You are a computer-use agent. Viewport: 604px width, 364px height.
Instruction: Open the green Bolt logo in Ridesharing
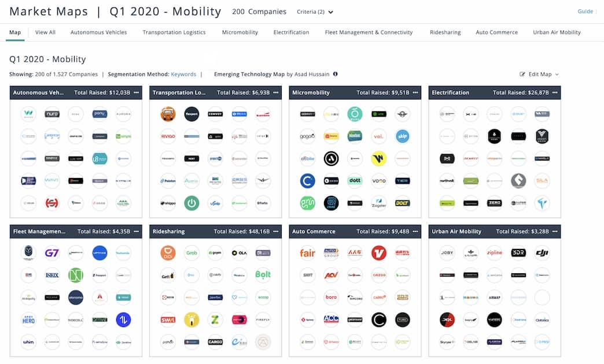[x=263, y=275]
